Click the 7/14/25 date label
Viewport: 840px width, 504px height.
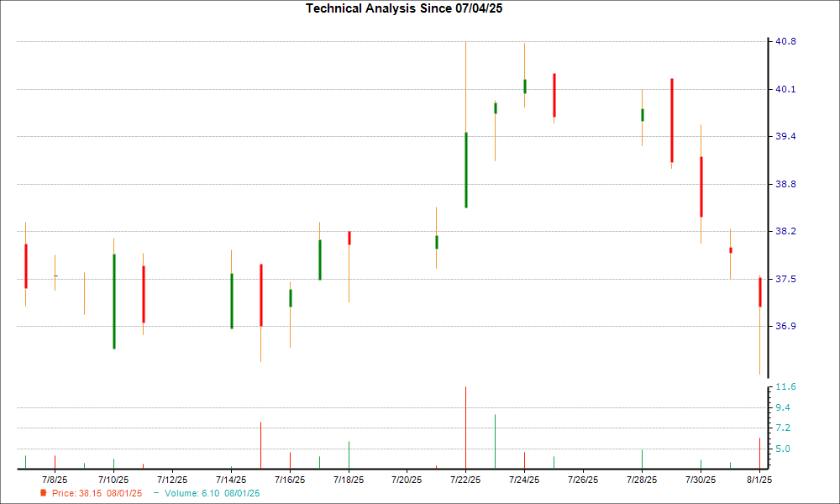231,480
